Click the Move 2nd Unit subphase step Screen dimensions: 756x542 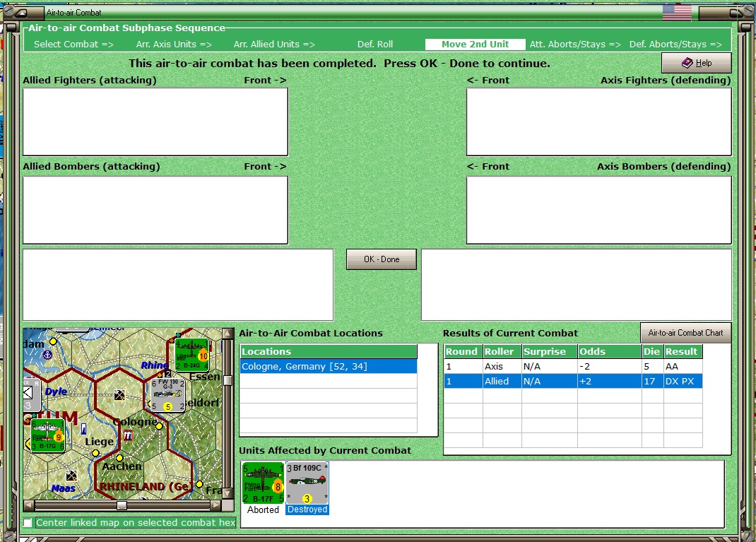[x=475, y=45]
